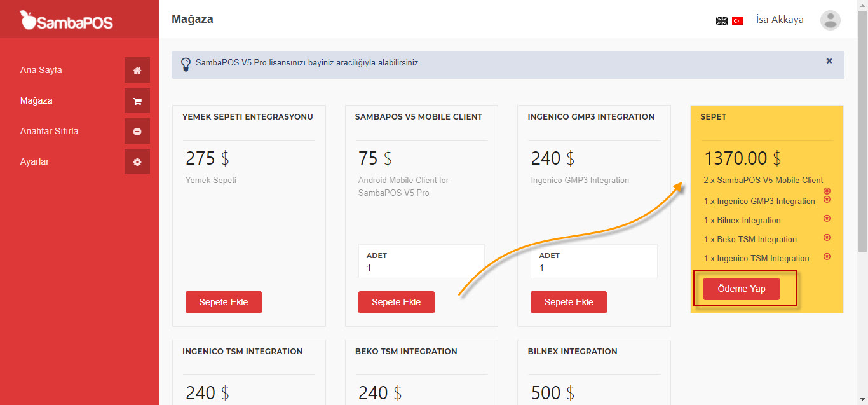Click the 500 $ Bilnex price
The image size is (868, 405).
[x=553, y=393]
